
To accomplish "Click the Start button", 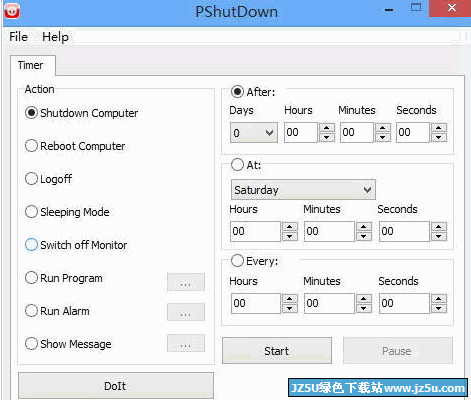I will click(277, 351).
